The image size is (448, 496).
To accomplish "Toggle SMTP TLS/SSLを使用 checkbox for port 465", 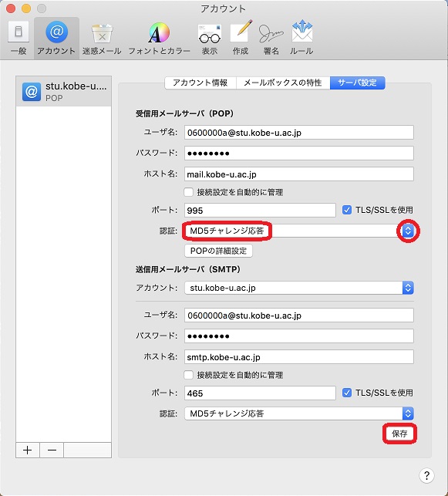I will coord(347,393).
